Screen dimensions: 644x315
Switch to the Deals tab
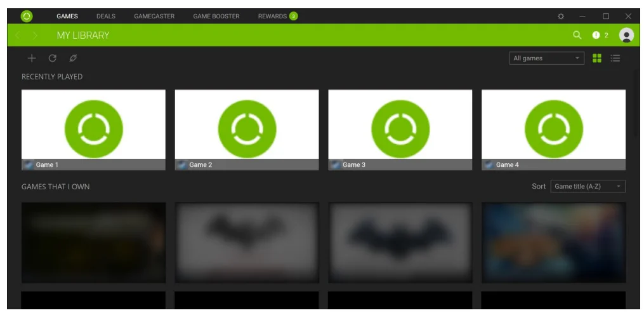click(x=106, y=17)
